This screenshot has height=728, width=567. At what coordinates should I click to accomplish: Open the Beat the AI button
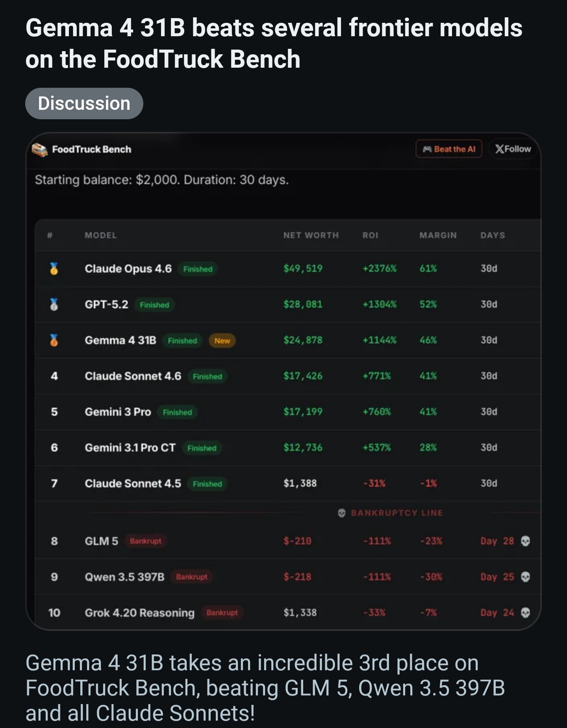(449, 149)
